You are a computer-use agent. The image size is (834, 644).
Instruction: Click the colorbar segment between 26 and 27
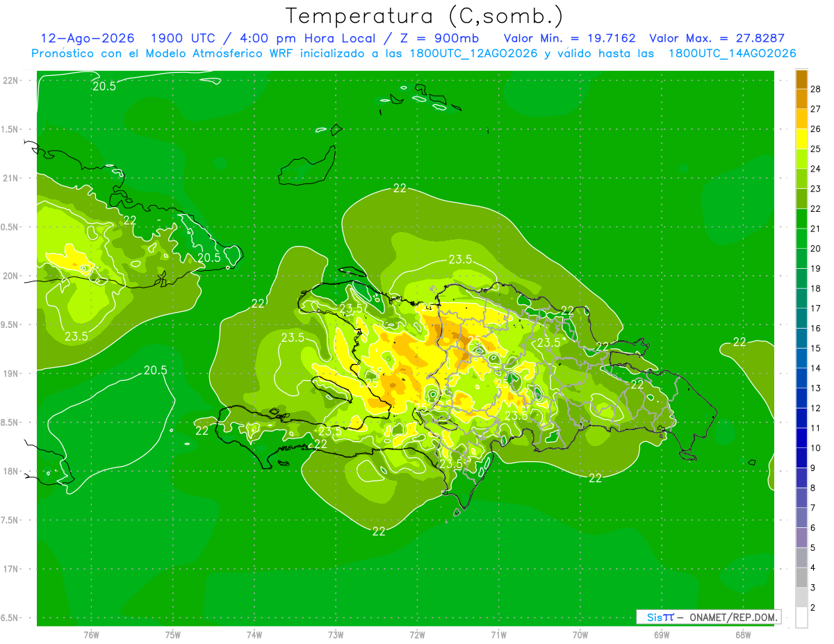coord(801,119)
